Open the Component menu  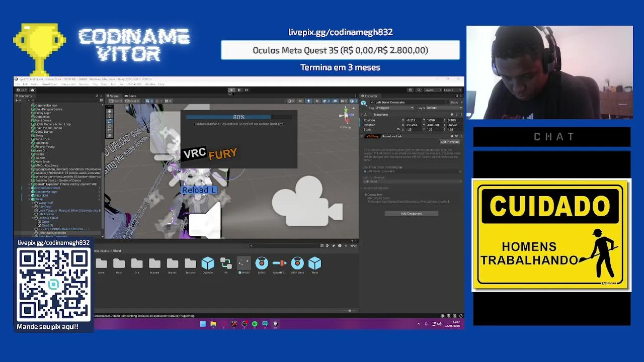68,84
